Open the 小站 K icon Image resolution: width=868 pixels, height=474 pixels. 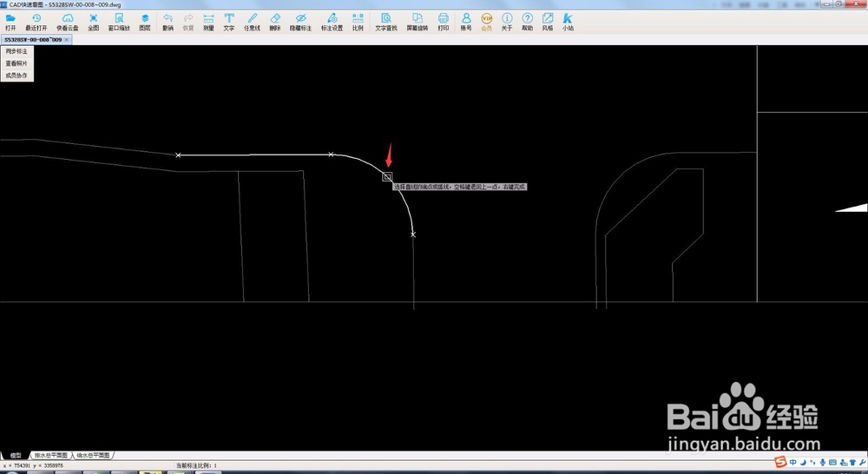pyautogui.click(x=568, y=22)
